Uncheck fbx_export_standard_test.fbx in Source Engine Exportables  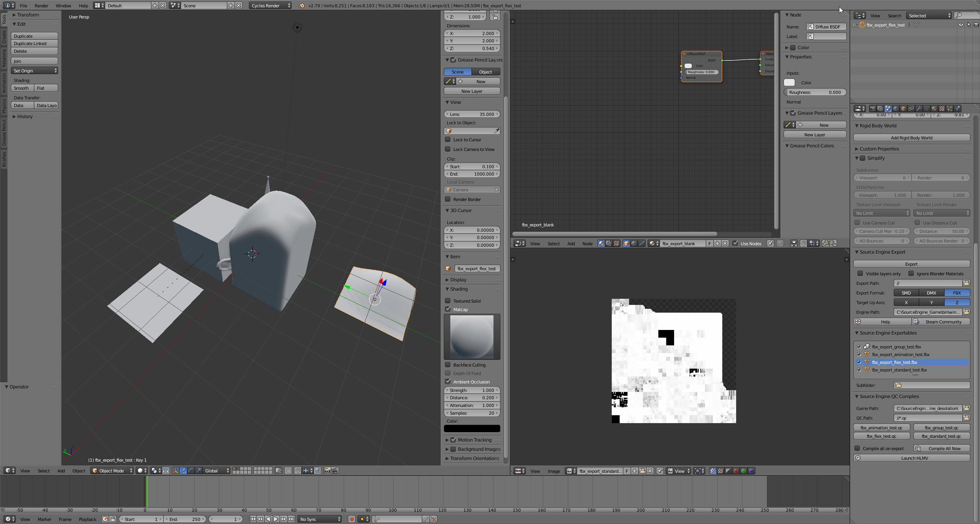(859, 370)
